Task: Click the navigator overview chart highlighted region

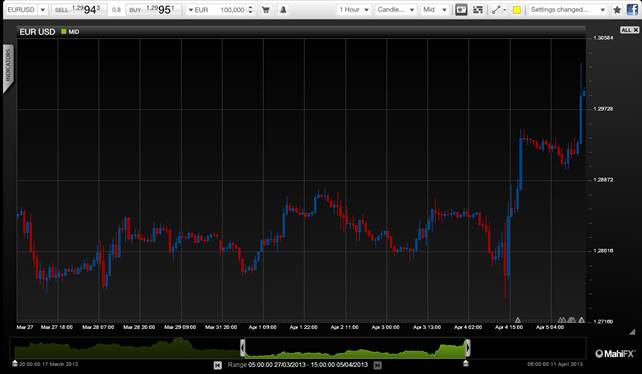Action: tap(355, 349)
